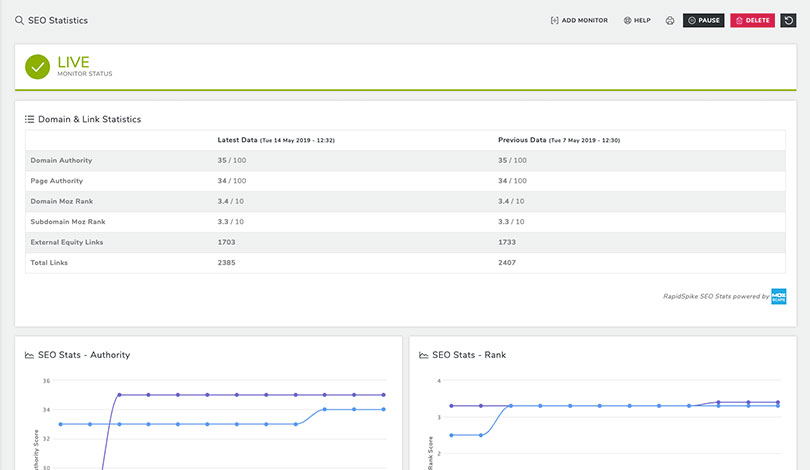Click the chart icon beside SEO Stats - Rank
This screenshot has height=470, width=810.
(x=424, y=355)
